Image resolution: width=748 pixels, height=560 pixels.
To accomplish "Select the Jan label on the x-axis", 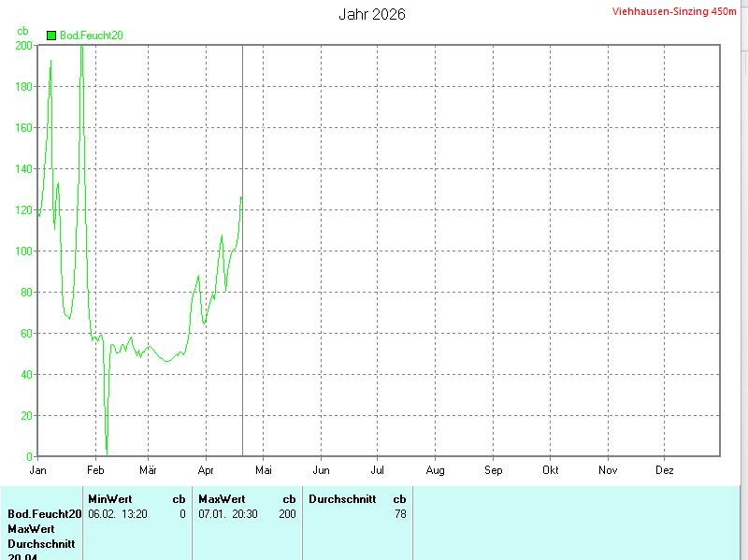I will click(38, 470).
